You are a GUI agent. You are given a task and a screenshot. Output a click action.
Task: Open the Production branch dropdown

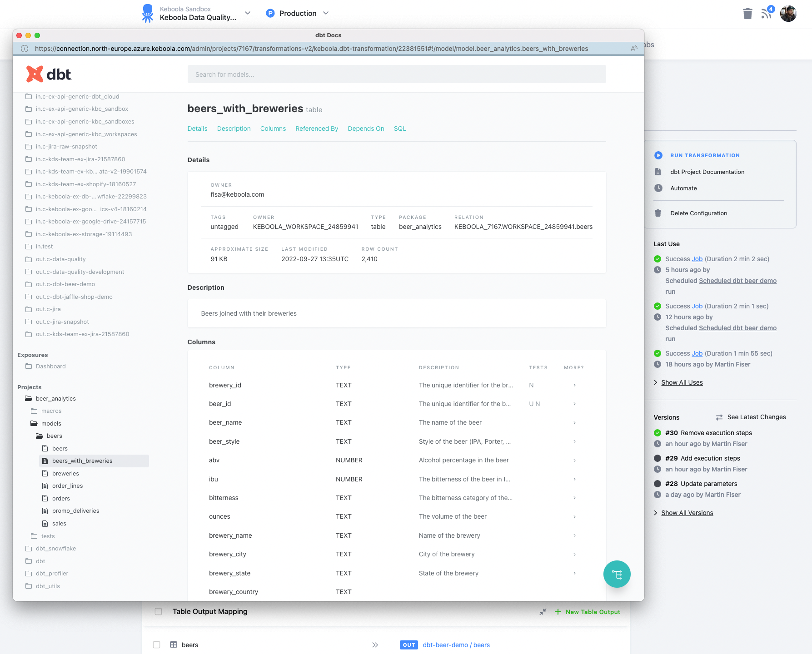[326, 13]
